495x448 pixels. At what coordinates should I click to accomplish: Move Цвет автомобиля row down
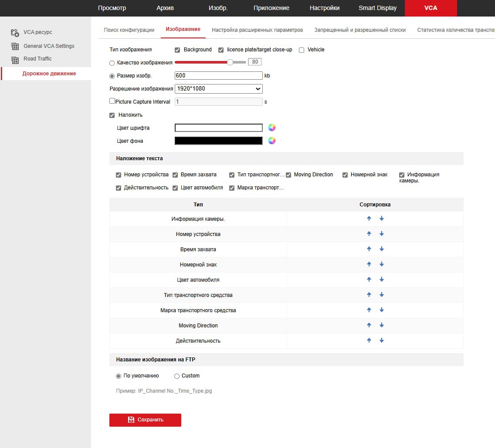(381, 279)
